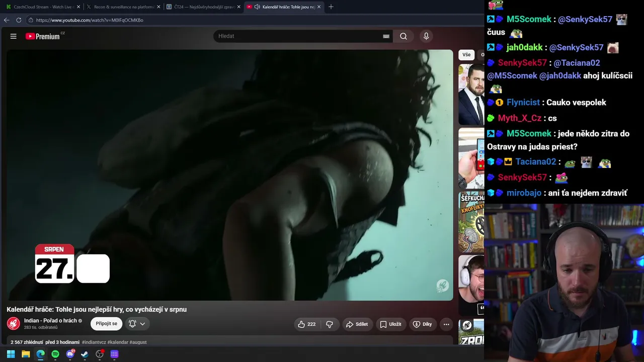Go back with the browser back arrow
The height and width of the screenshot is (362, 644).
7,20
